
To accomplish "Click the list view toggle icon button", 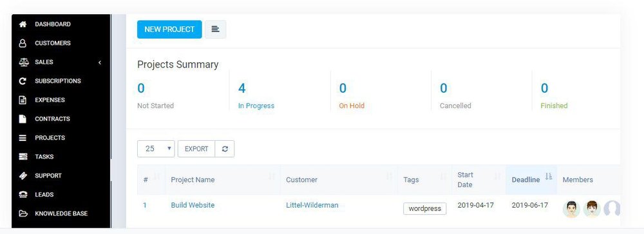I will pos(215,29).
